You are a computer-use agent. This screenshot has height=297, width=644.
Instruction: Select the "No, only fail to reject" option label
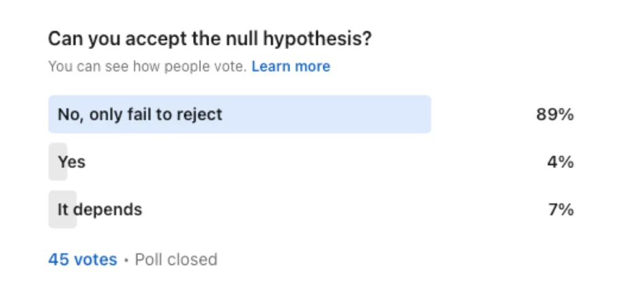pos(140,114)
